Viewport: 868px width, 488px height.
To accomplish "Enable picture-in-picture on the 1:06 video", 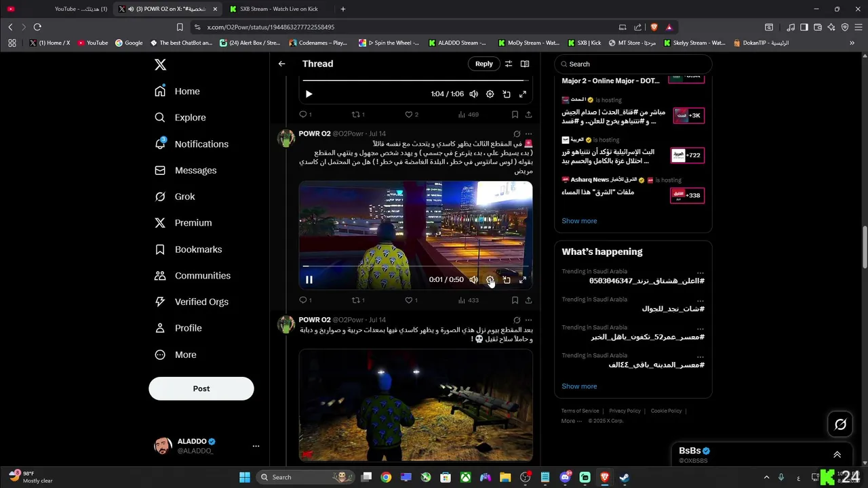I will pyautogui.click(x=507, y=94).
